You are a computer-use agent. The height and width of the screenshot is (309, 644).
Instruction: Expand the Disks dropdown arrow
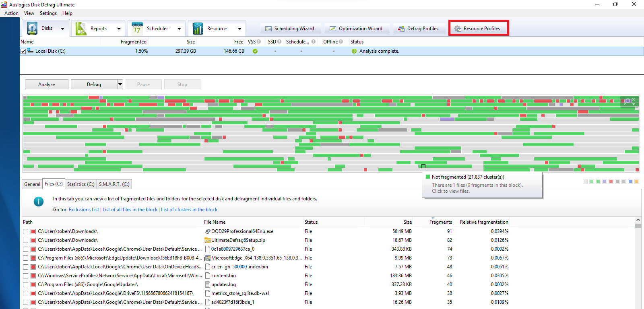62,29
